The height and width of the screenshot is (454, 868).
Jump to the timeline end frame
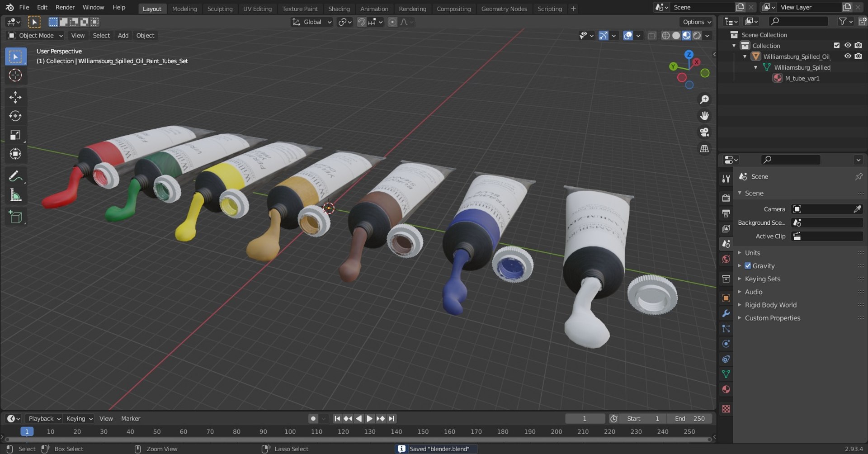click(392, 419)
